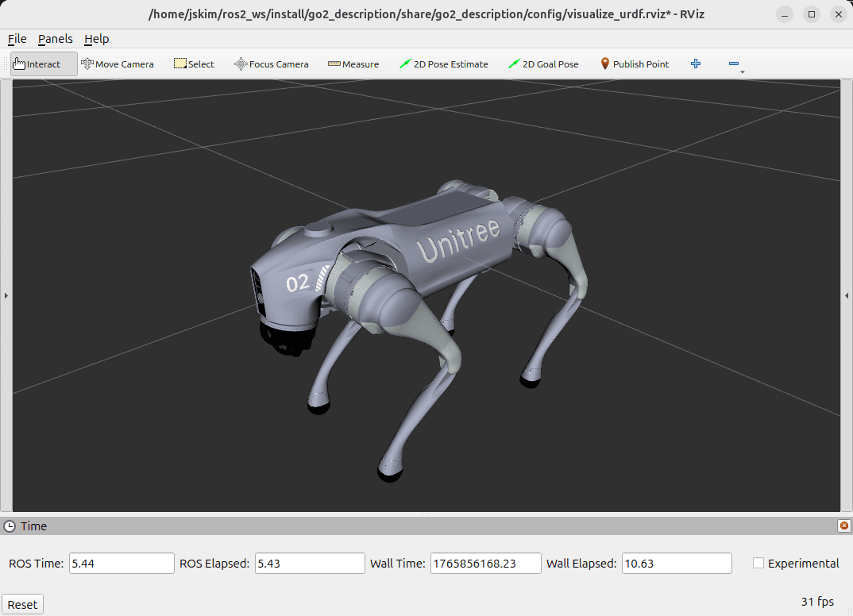
Task: Activate the Publish Point tool
Action: [x=635, y=64]
